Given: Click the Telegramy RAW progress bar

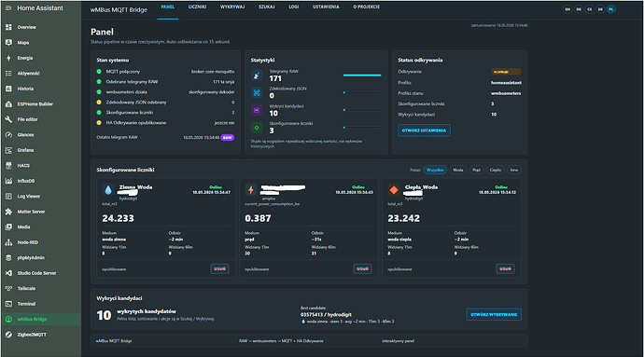Looking at the screenshot, I should 362,76.
